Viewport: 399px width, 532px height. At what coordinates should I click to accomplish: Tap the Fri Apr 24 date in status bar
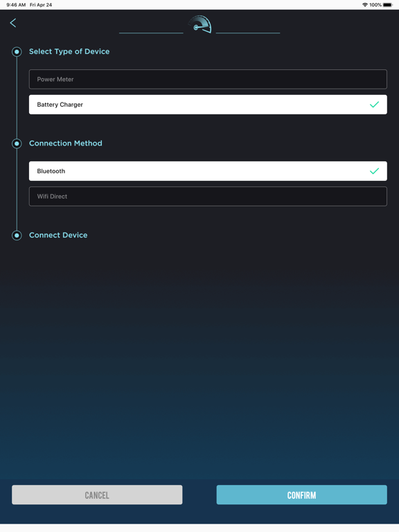pyautogui.click(x=41, y=5)
